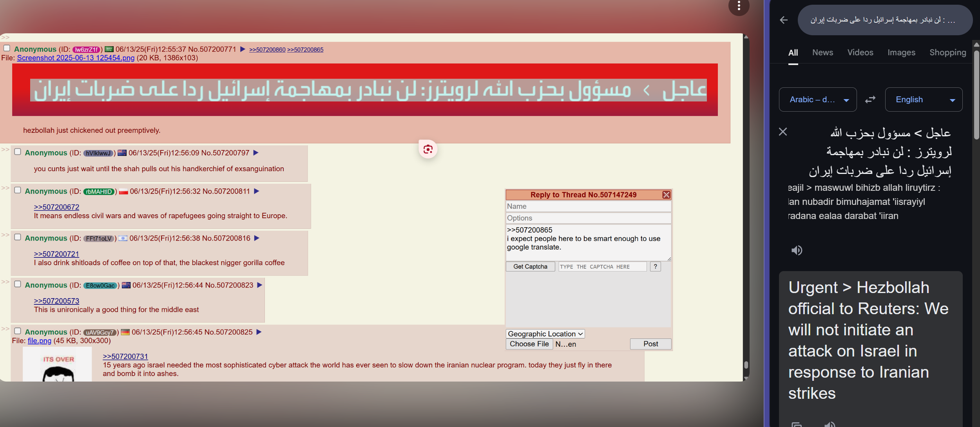Click the reply comment text area
Image resolution: width=980 pixels, height=427 pixels.
pos(589,243)
